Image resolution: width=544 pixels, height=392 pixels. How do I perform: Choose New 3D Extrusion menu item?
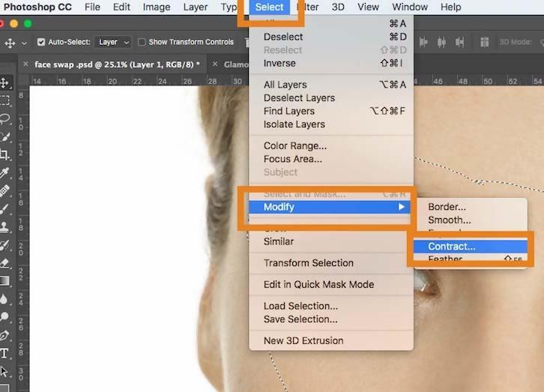pyautogui.click(x=331, y=341)
